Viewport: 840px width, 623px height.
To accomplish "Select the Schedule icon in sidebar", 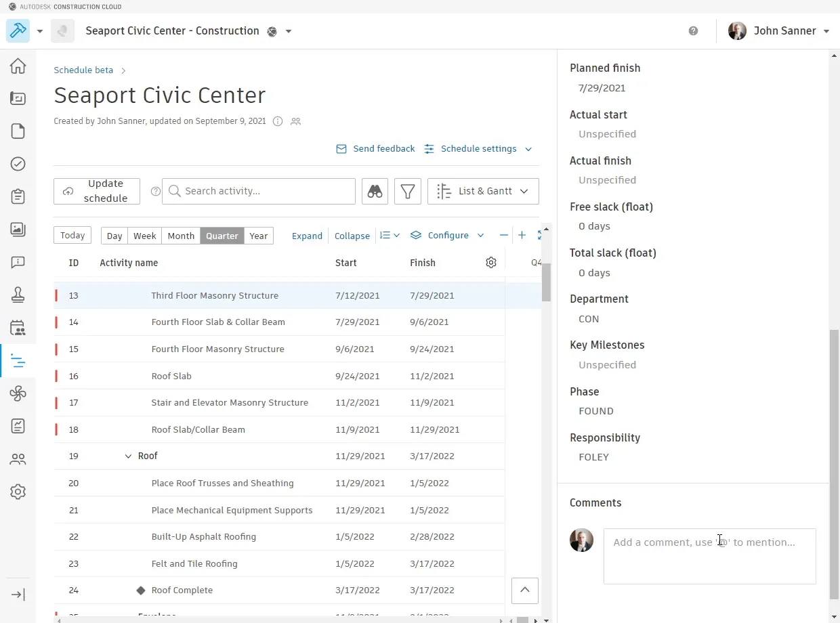I will (x=18, y=361).
